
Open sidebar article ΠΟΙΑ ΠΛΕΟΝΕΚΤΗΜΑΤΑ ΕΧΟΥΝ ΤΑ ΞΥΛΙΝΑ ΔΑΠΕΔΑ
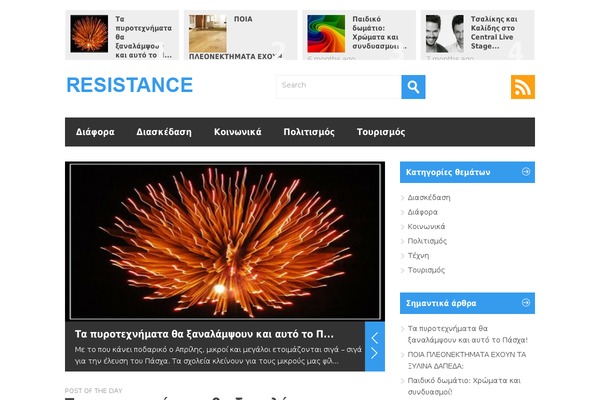pos(467,360)
